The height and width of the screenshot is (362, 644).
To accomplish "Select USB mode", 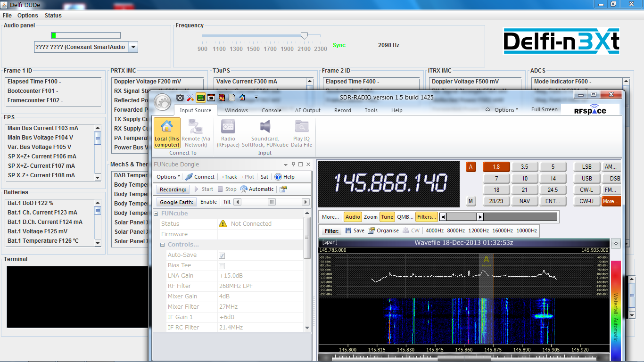I will (586, 178).
